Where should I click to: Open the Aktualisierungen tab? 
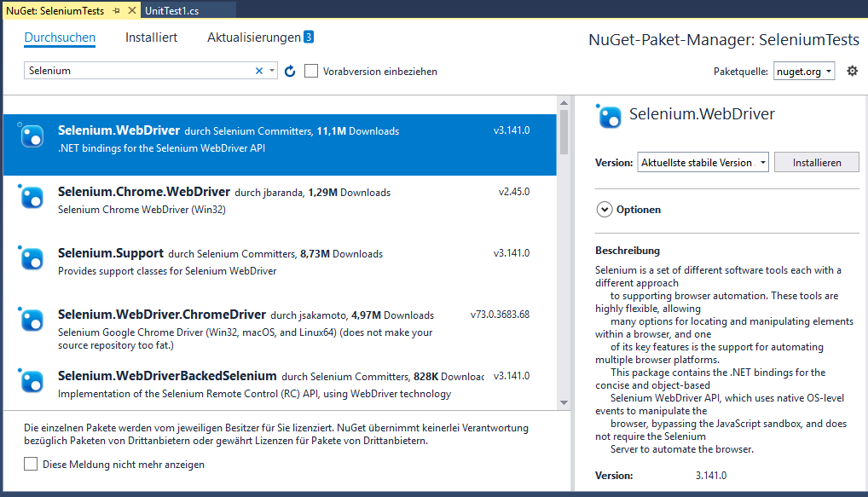click(254, 38)
